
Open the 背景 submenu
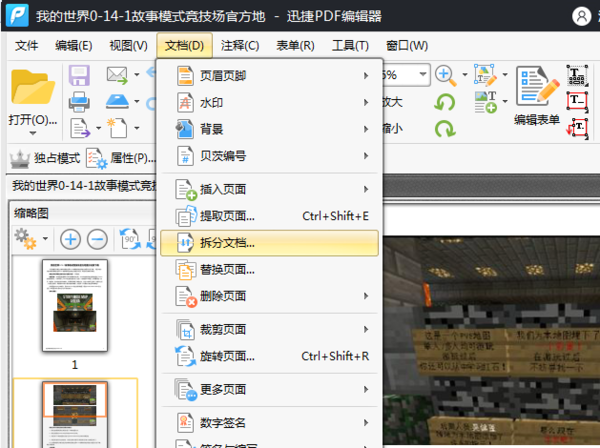pyautogui.click(x=269, y=129)
